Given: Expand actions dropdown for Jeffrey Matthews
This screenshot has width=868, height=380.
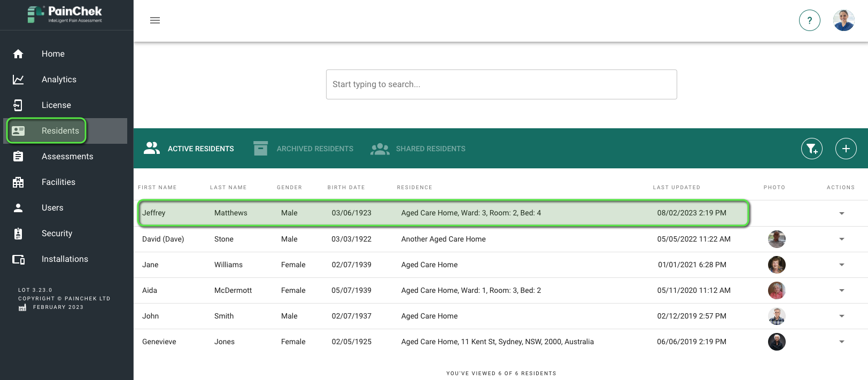Looking at the screenshot, I should coord(842,213).
